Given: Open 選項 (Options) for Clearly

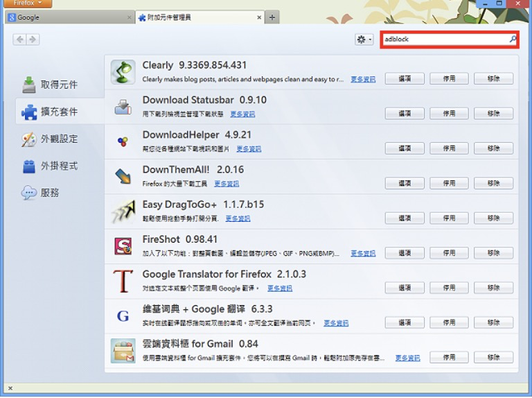Looking at the screenshot, I should click(x=405, y=79).
